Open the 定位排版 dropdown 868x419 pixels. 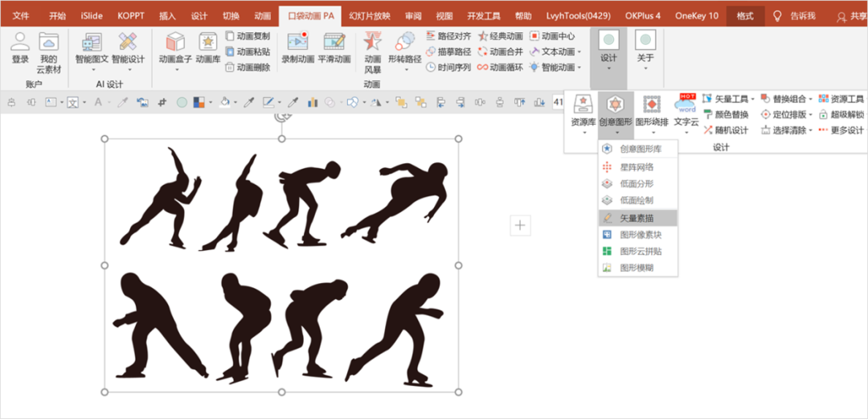click(x=810, y=115)
